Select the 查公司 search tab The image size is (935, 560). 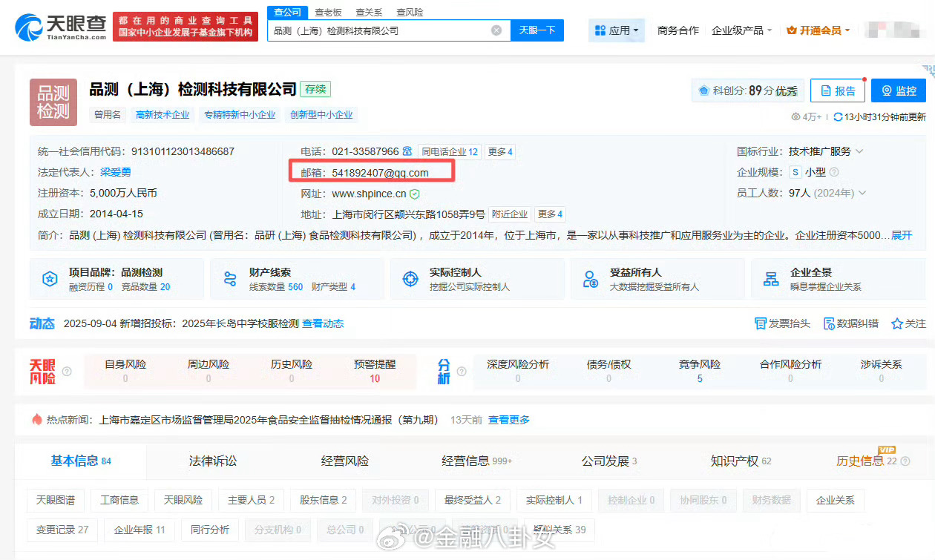tap(288, 12)
